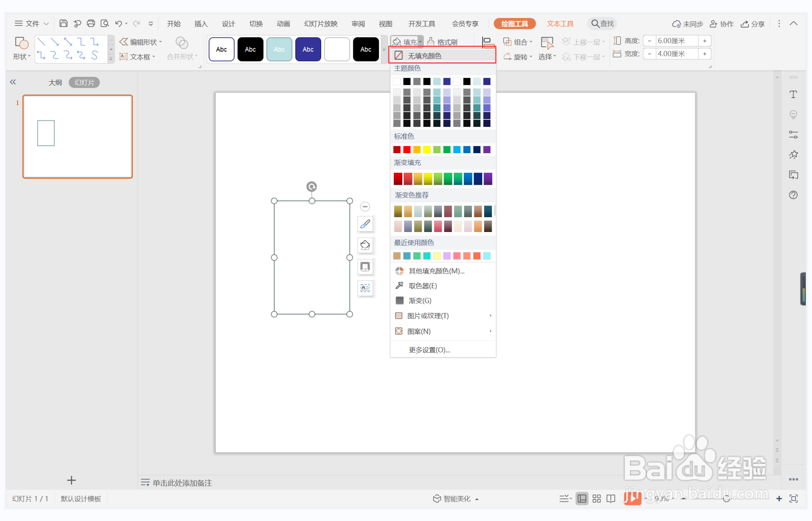Click the brush style icon beside shape
812x521 pixels.
pos(365,224)
